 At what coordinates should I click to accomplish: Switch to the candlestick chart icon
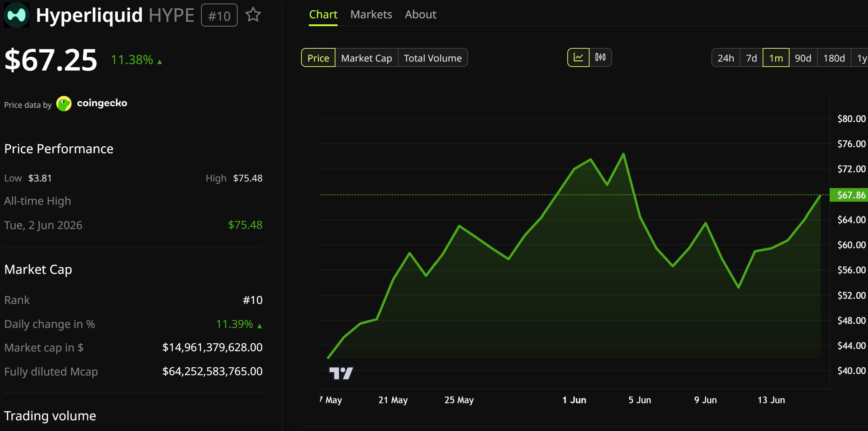[600, 57]
